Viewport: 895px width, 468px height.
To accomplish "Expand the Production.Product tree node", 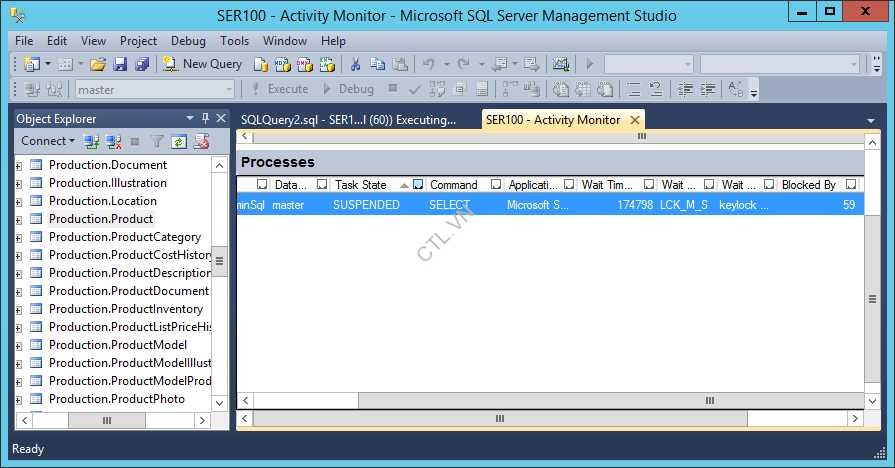I will 19,219.
